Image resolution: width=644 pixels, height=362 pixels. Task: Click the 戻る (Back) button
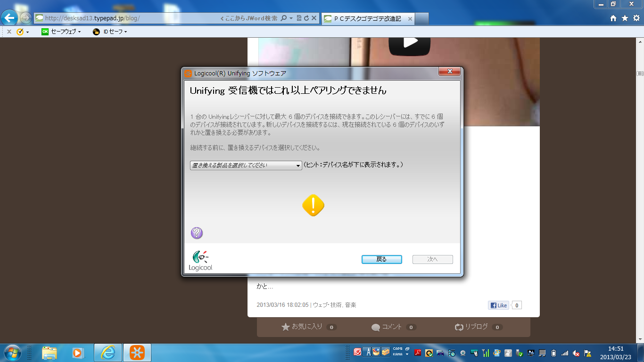pyautogui.click(x=381, y=259)
